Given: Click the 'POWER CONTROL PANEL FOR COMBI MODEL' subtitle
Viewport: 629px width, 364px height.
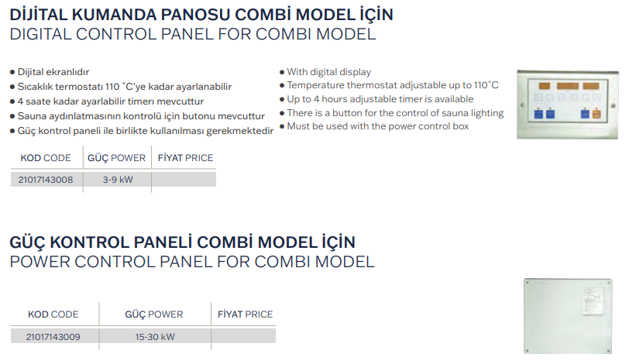Looking at the screenshot, I should click(x=191, y=261).
